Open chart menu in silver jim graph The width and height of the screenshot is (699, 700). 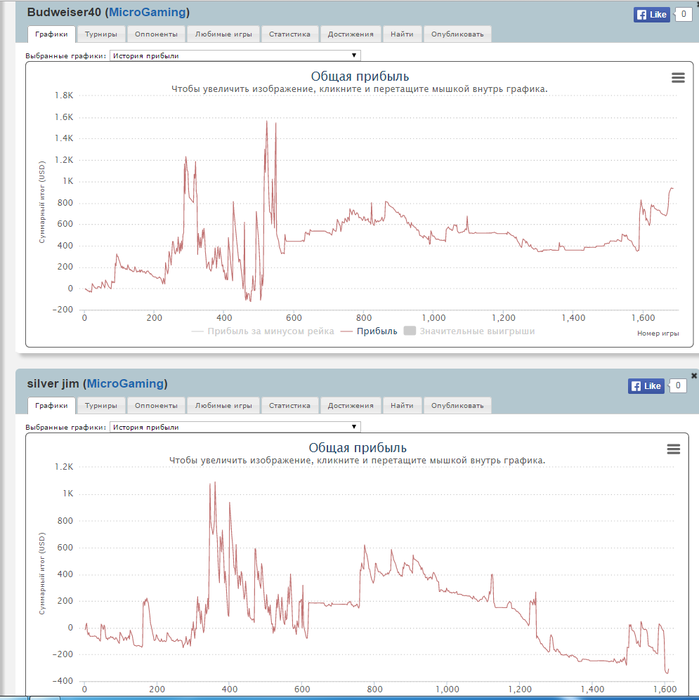tap(674, 449)
